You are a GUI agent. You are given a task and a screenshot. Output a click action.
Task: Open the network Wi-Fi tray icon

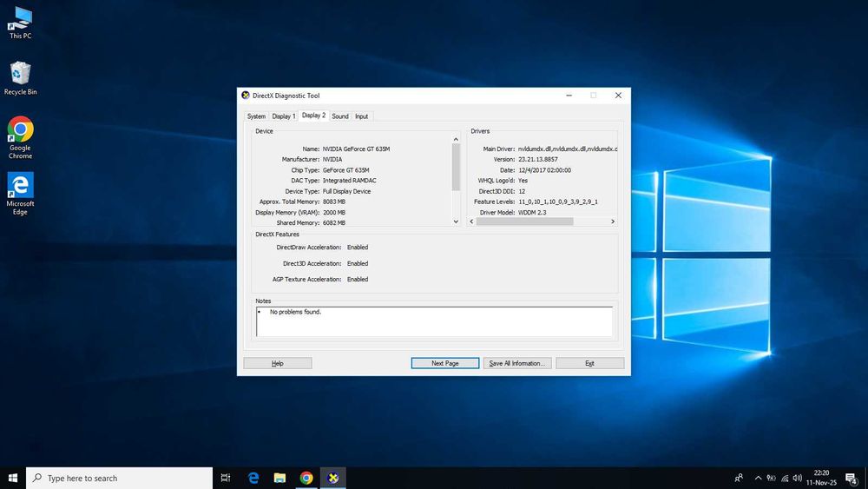[785, 478]
